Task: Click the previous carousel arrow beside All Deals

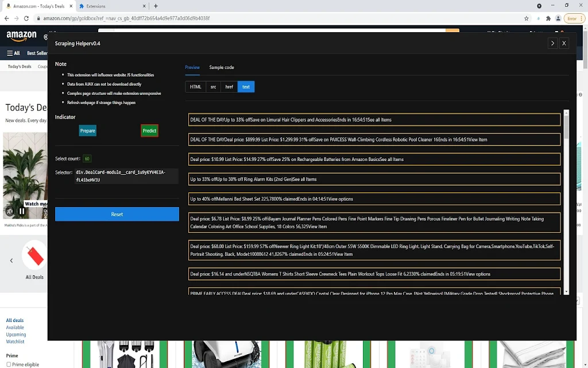Action: tap(11, 260)
